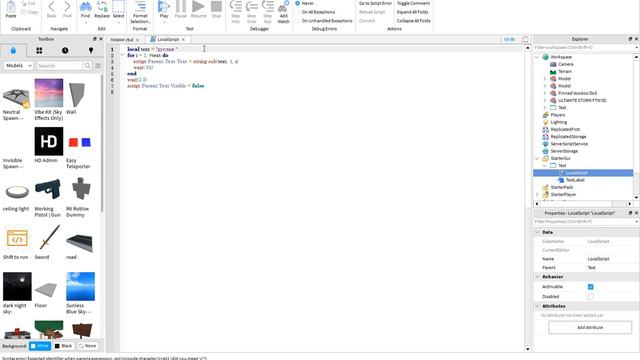Expand the ULTIMATE STORM model node
Image resolution: width=640 pixels, height=360 pixels.
click(x=544, y=100)
